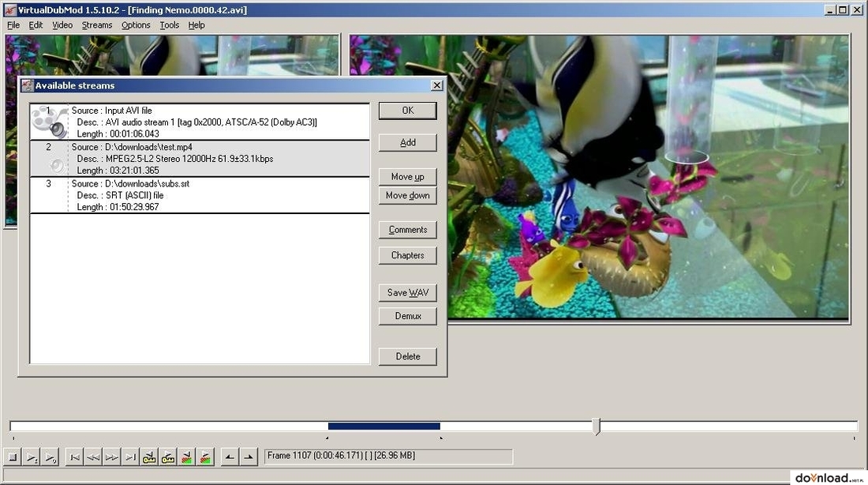Click the Stop playback button

[13, 457]
